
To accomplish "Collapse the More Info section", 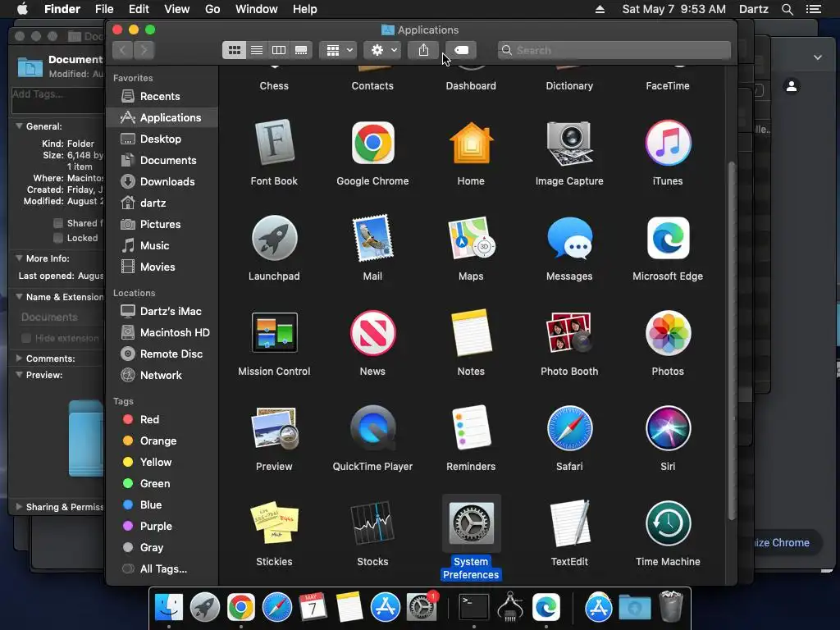I will pos(20,258).
